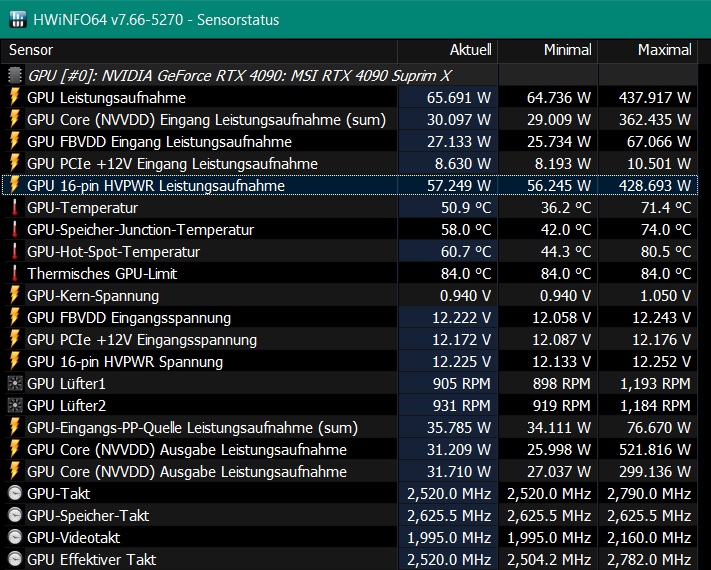This screenshot has height=570, width=711.
Task: Click the maximum value 74.0 °C
Action: 666,230
